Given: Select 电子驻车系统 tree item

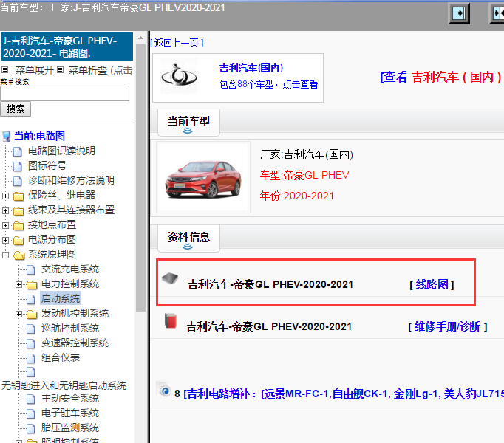Looking at the screenshot, I should tap(70, 413).
